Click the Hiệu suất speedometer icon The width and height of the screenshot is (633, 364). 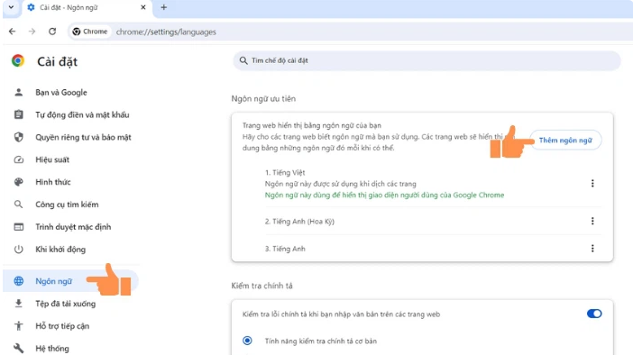pyautogui.click(x=18, y=159)
